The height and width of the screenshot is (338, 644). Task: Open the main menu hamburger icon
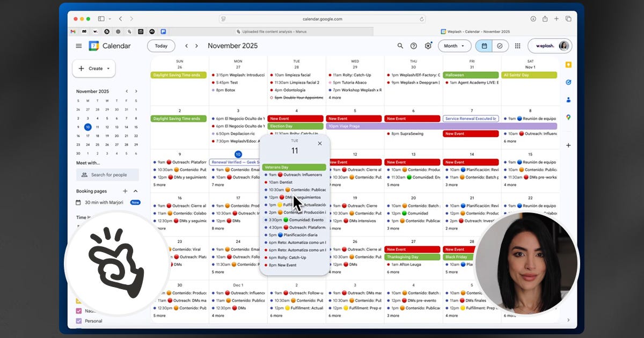(x=79, y=46)
